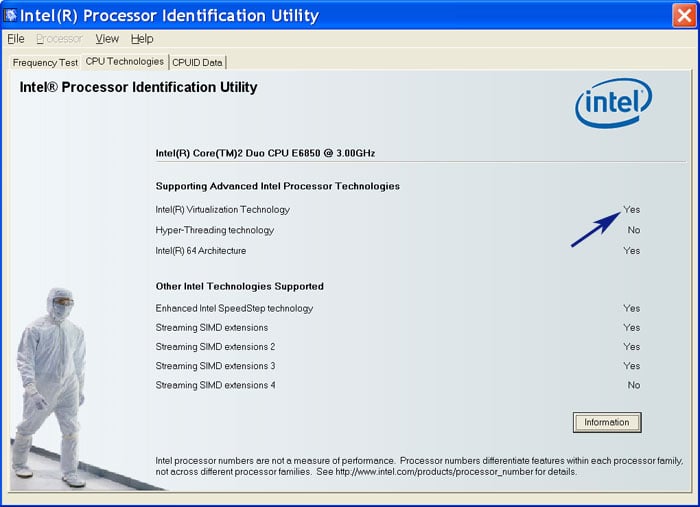The height and width of the screenshot is (507, 700).
Task: Open the File menu
Action: [x=16, y=39]
